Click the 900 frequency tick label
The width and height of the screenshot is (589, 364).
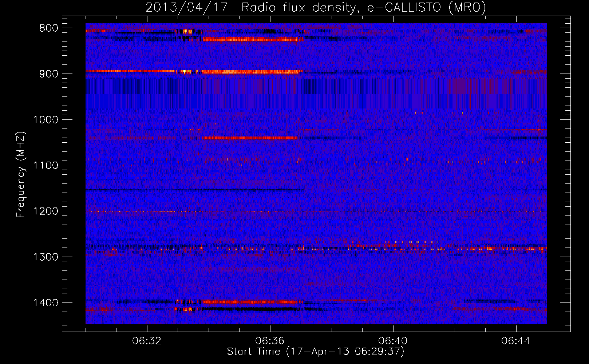click(x=49, y=74)
